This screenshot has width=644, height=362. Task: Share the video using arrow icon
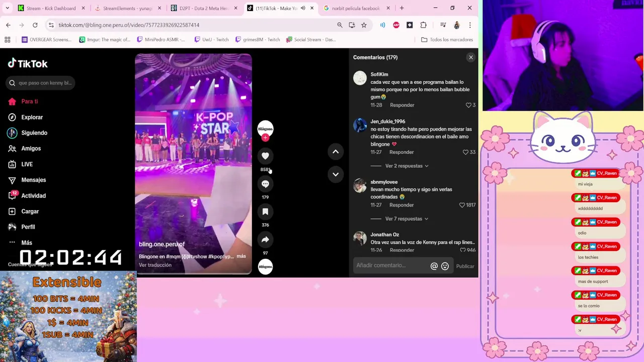point(265,240)
